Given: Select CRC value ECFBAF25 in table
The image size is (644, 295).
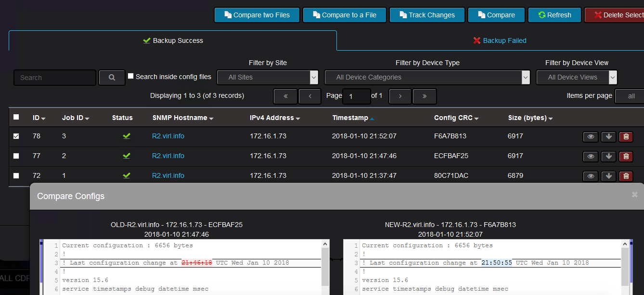Looking at the screenshot, I should click(x=451, y=156).
